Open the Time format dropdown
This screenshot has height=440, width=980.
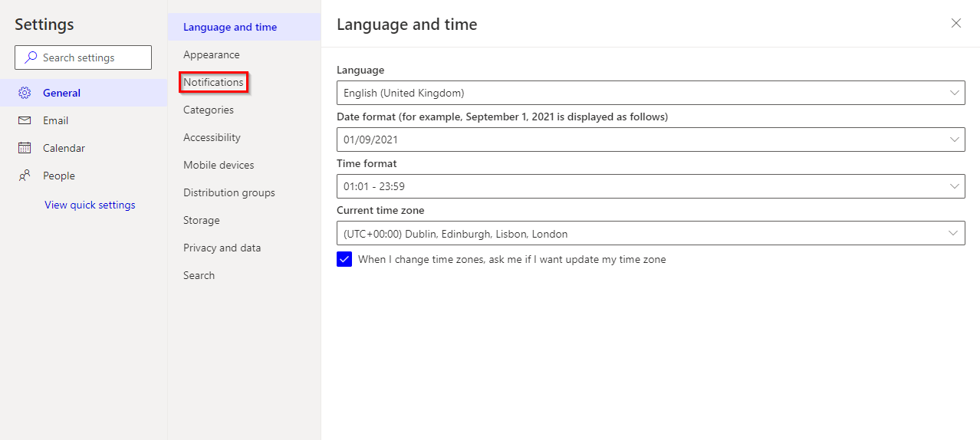click(x=650, y=186)
